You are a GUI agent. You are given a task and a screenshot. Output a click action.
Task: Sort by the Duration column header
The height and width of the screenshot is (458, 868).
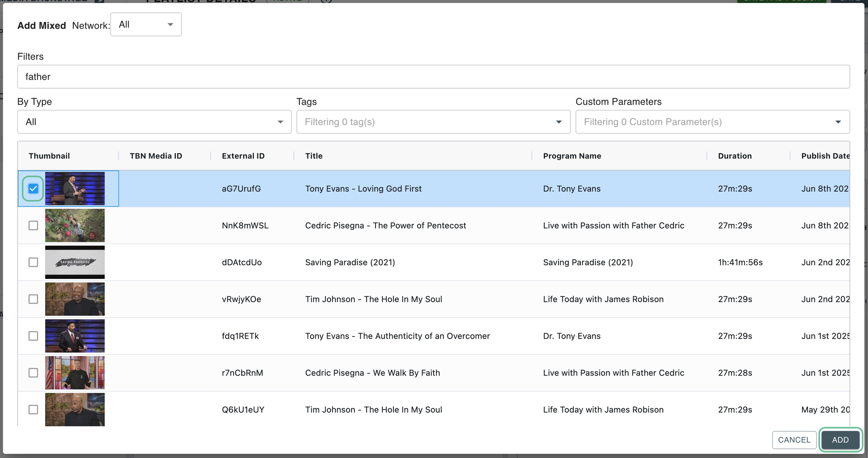point(734,156)
